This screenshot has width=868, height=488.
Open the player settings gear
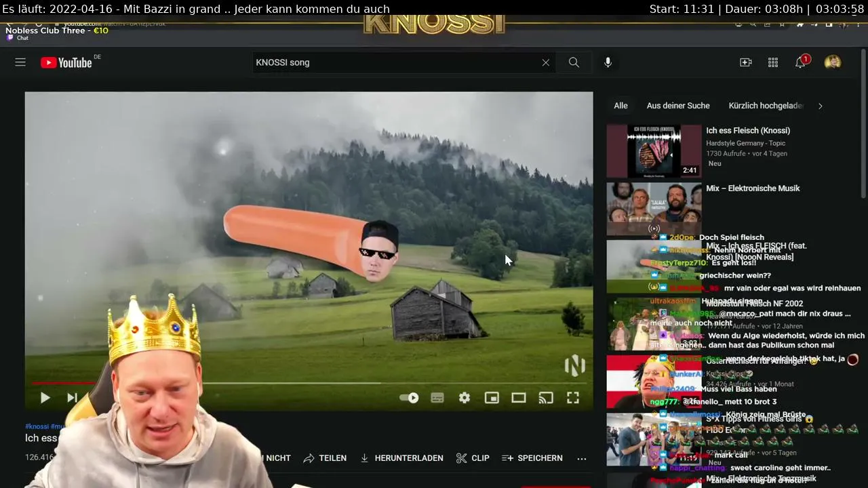tap(465, 398)
